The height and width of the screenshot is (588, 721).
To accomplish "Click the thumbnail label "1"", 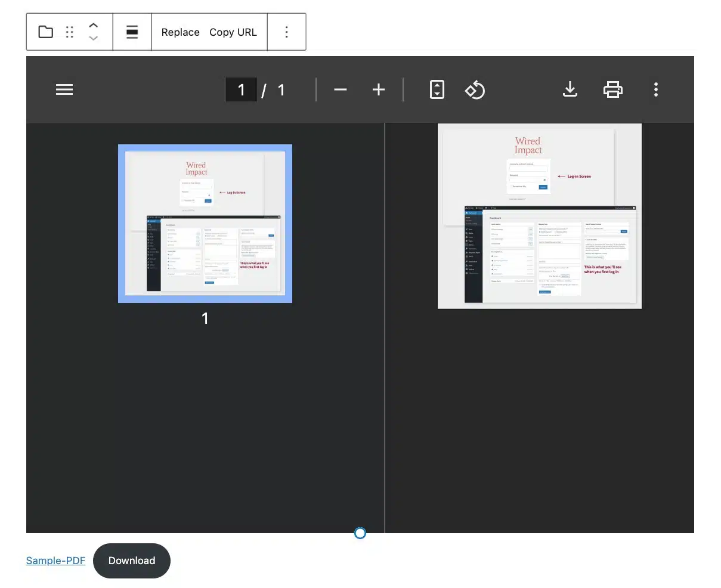I will 205,318.
